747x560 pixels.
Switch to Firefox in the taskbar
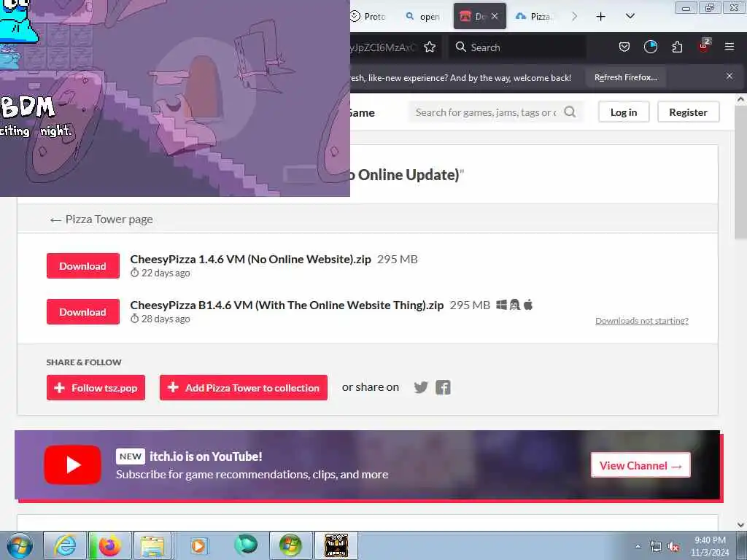109,545
